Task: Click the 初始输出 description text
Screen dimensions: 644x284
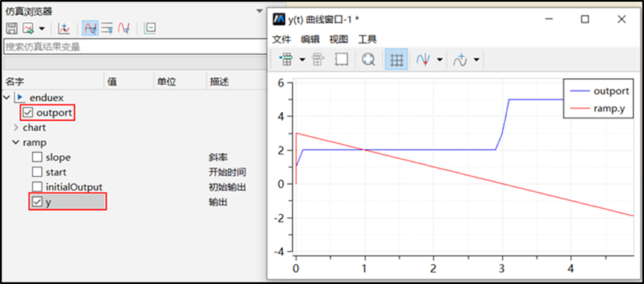Action: click(x=228, y=187)
